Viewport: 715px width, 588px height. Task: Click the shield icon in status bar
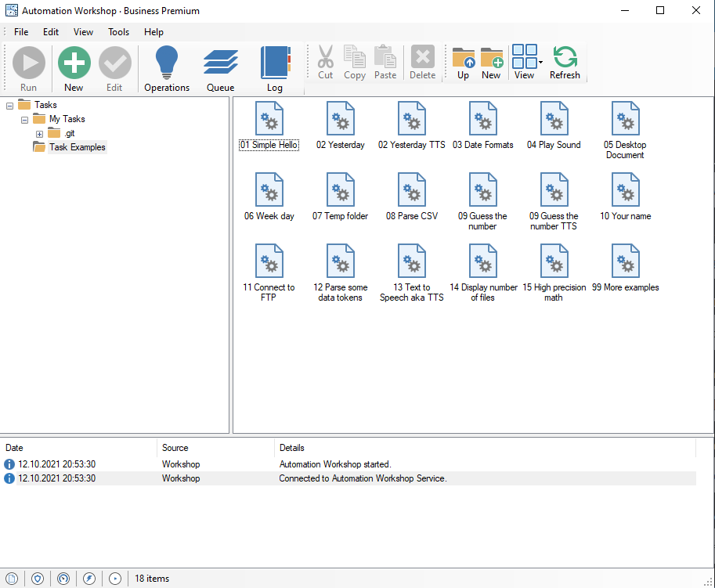pos(38,579)
